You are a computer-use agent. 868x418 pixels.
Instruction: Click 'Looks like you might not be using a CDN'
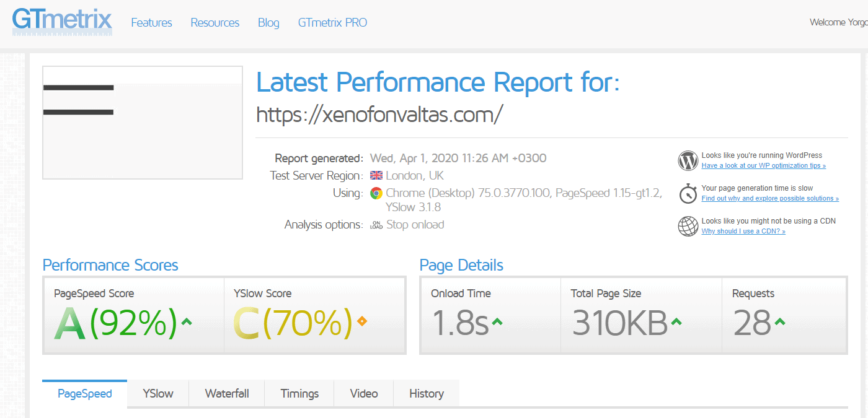click(769, 221)
